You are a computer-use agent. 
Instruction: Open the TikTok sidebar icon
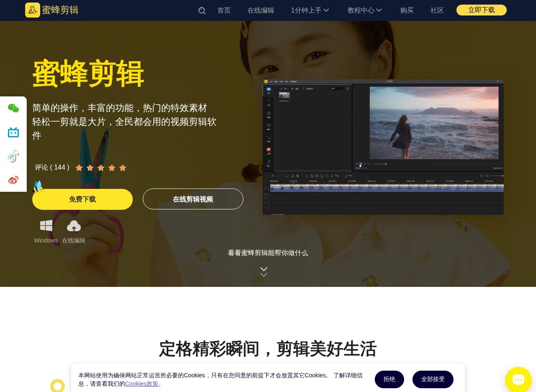13,156
